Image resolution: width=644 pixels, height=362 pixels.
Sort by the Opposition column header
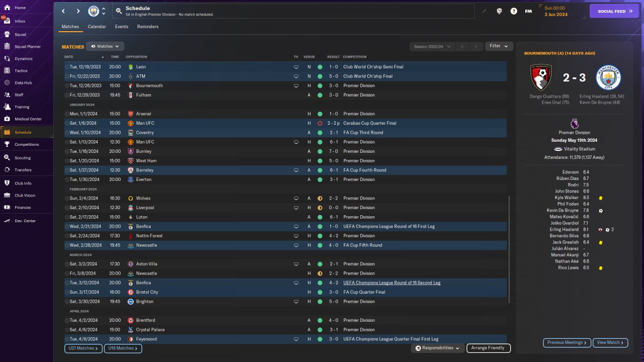click(x=136, y=57)
